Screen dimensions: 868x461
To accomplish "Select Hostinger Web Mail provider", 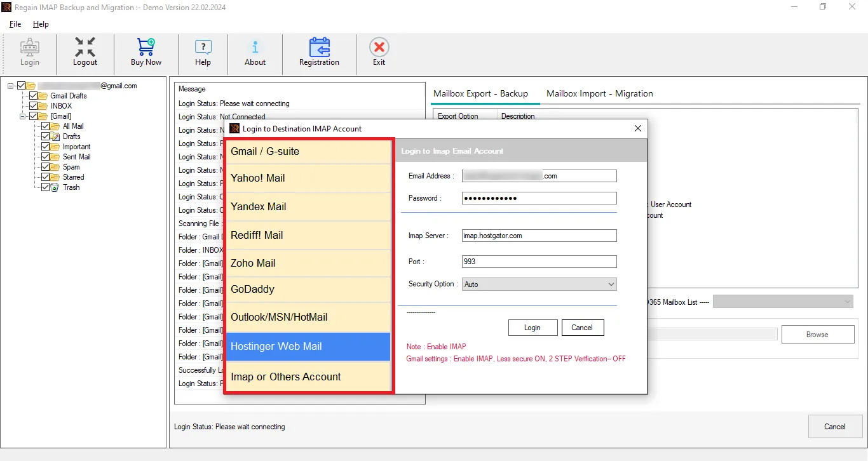I will (x=308, y=347).
